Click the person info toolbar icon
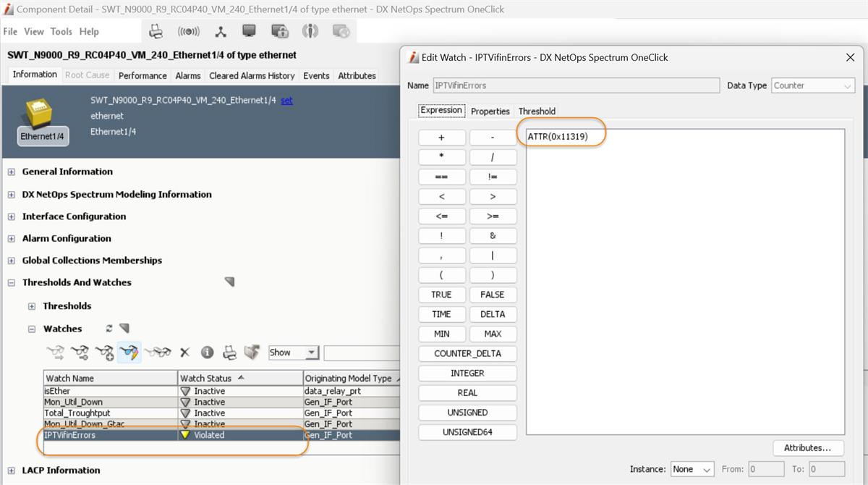The width and height of the screenshot is (868, 485). click(x=310, y=31)
